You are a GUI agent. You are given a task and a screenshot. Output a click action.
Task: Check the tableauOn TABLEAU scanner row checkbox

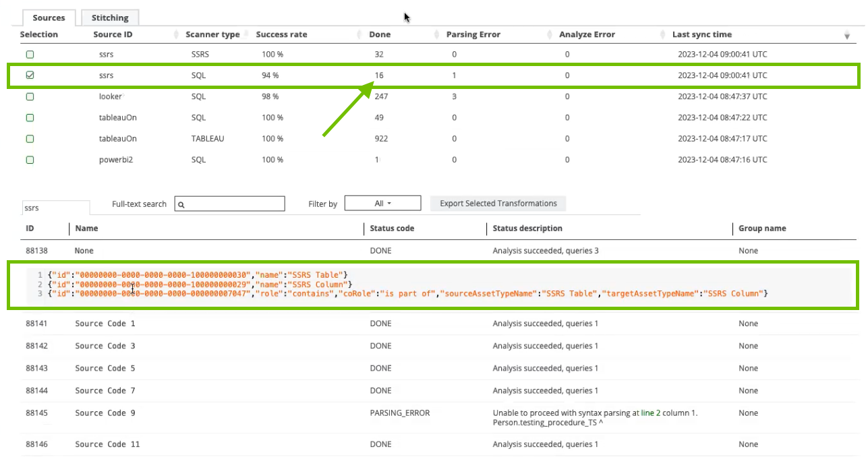pos(30,139)
